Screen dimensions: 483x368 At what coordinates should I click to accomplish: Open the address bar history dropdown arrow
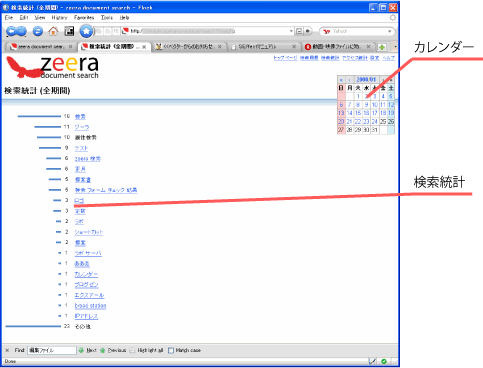point(291,31)
